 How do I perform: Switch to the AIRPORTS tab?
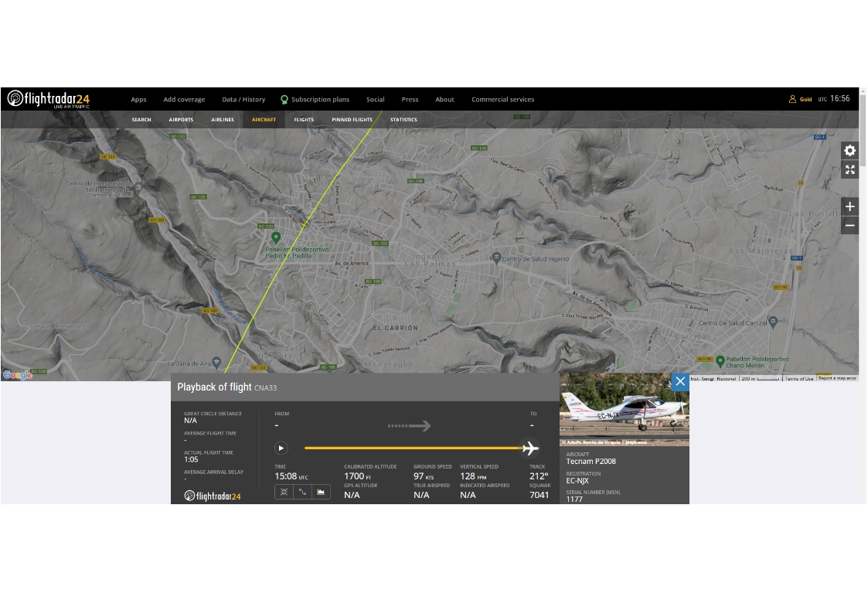tap(181, 120)
